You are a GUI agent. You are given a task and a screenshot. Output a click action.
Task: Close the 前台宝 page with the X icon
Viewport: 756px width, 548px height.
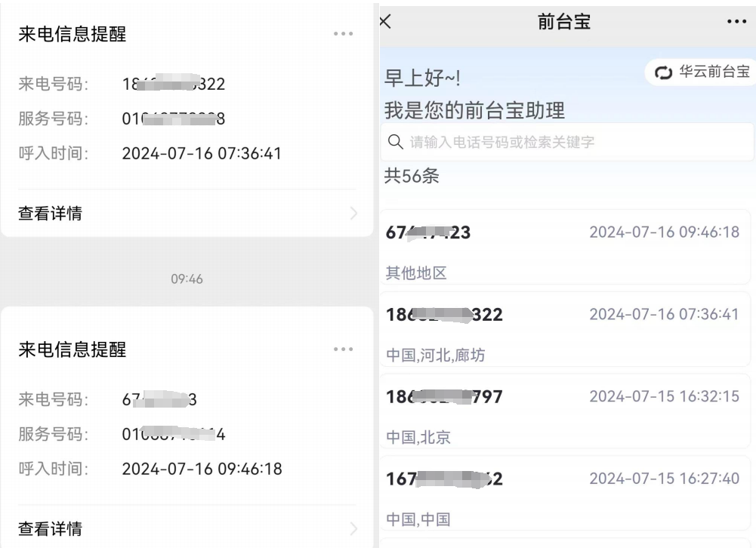[x=385, y=22]
